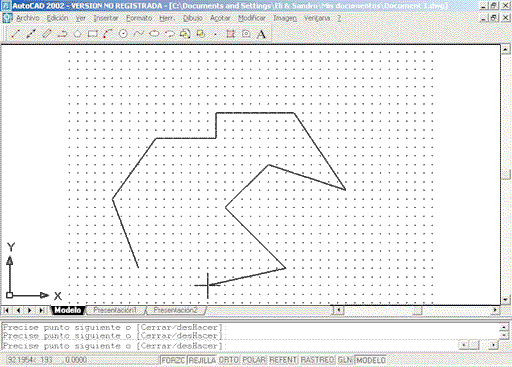Select the Rectangle tool icon
Image resolution: width=512 pixels, height=367 pixels.
(92, 34)
